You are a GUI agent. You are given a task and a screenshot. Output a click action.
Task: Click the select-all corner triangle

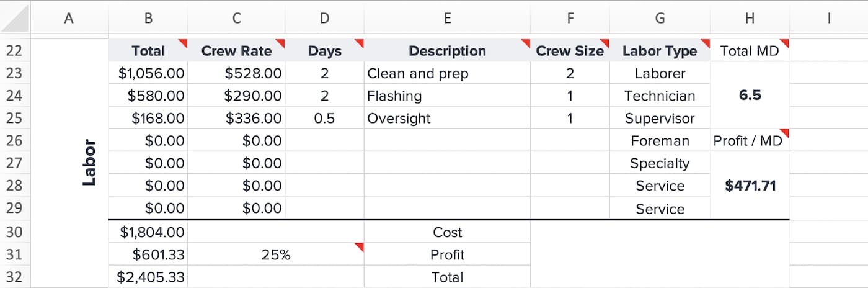click(x=15, y=19)
